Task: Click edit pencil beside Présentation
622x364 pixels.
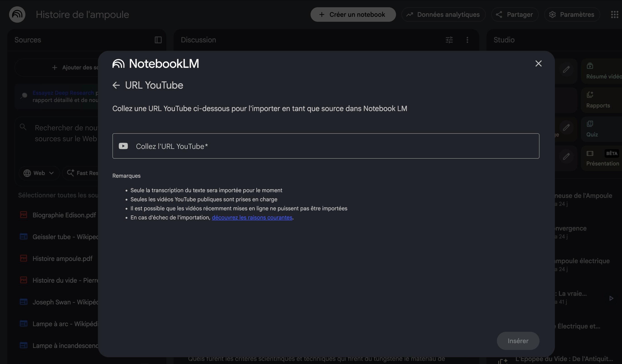Action: click(566, 156)
